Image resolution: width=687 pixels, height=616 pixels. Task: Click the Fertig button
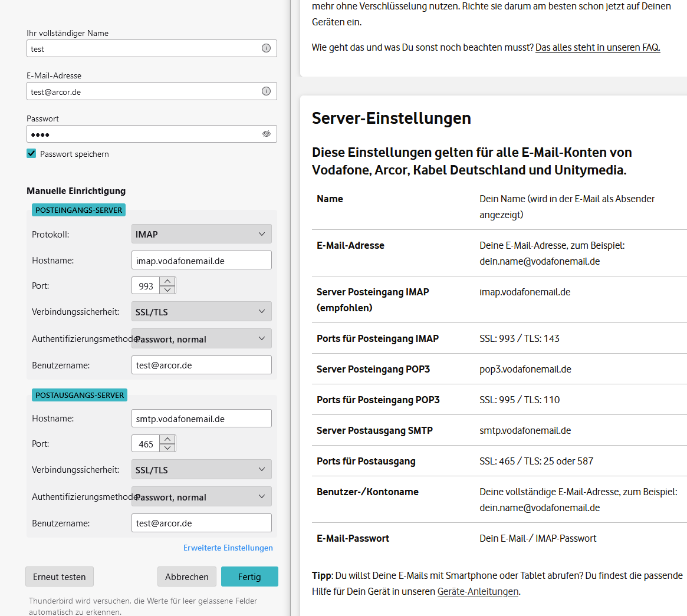coord(249,577)
